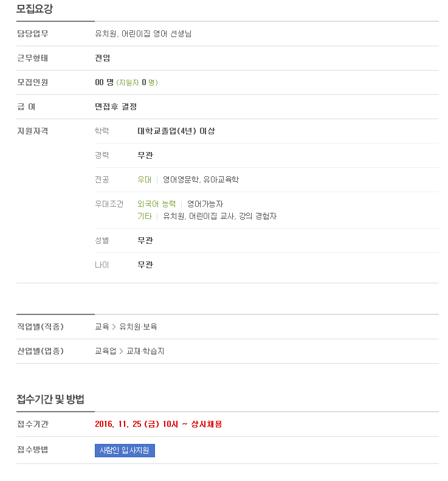Click the 전임 employment type value
Image resolution: width=448 pixels, height=481 pixels.
[x=102, y=58]
